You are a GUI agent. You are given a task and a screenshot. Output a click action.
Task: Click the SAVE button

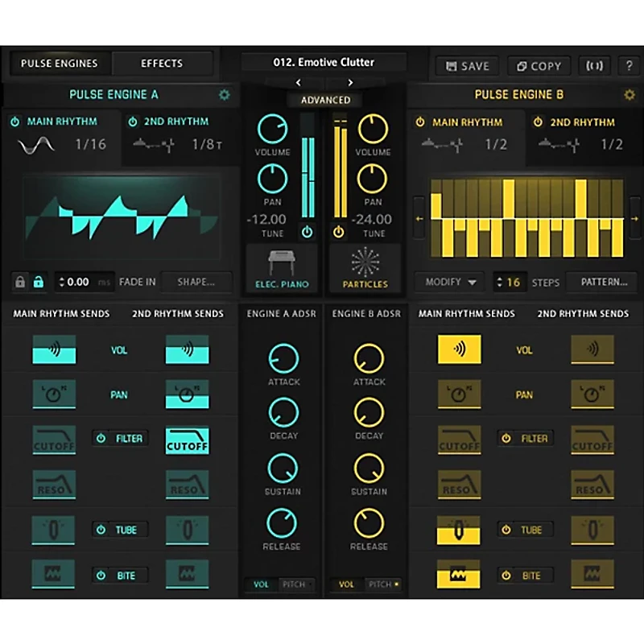[x=467, y=66]
